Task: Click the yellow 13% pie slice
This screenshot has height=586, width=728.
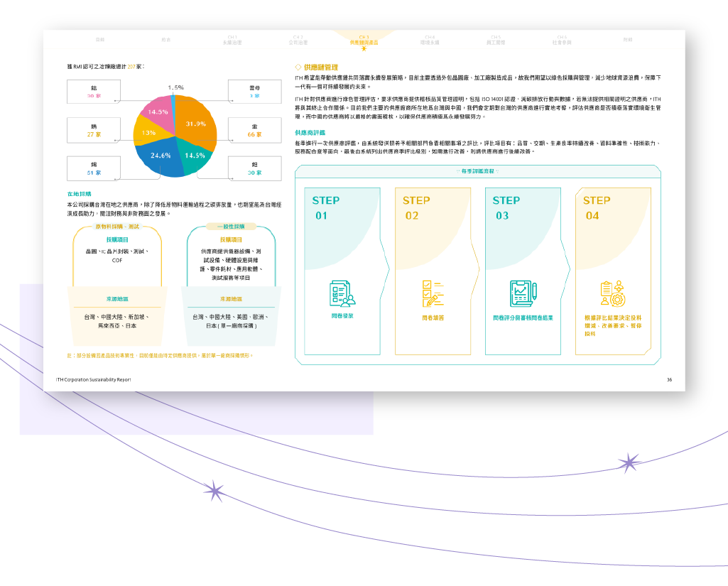Action: click(148, 132)
